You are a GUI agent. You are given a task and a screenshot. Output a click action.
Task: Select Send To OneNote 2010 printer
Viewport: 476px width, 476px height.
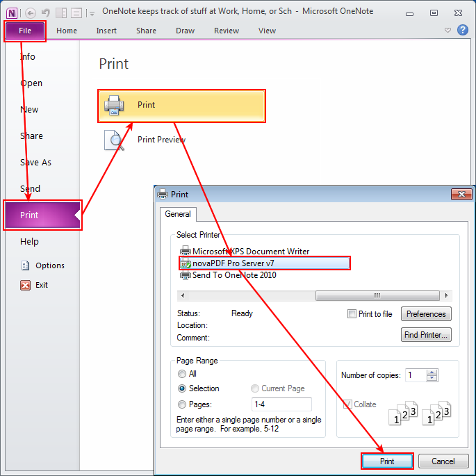click(228, 275)
